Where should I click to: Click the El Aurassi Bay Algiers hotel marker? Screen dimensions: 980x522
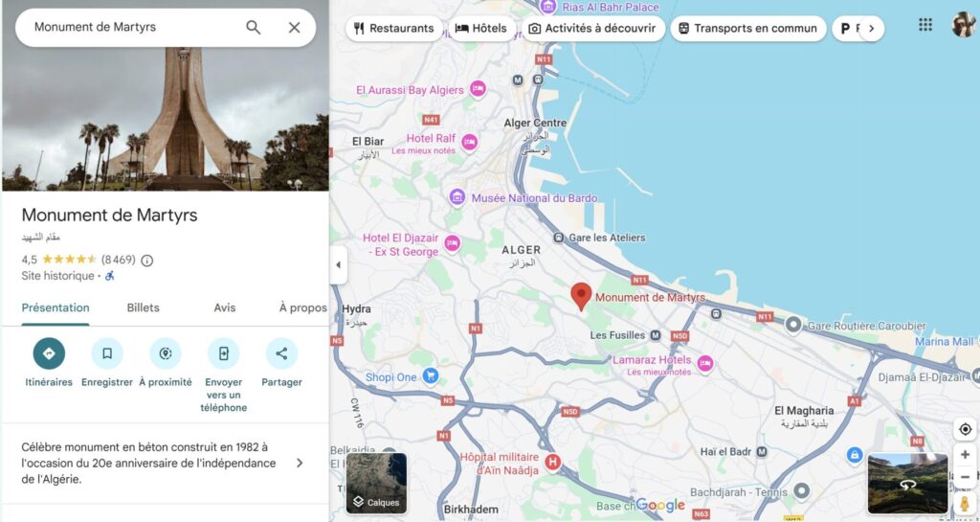click(x=479, y=89)
